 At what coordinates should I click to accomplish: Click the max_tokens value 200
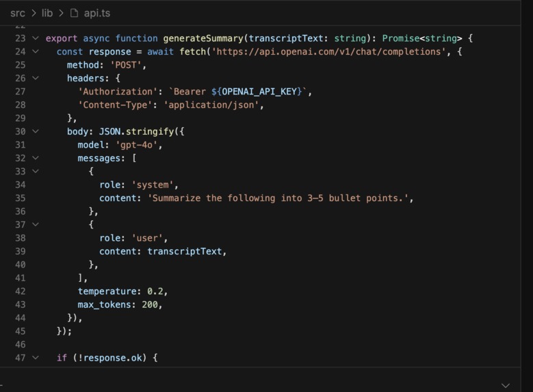point(150,304)
